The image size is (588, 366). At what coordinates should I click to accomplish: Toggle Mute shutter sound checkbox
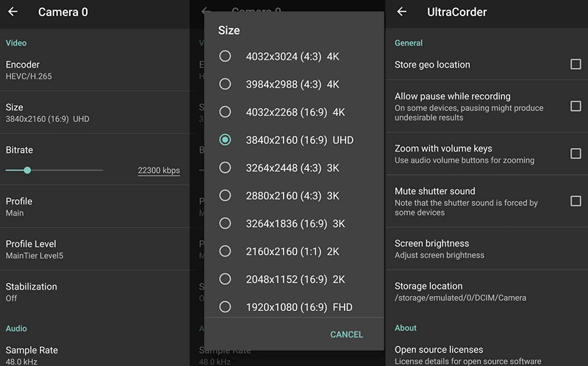click(x=576, y=201)
